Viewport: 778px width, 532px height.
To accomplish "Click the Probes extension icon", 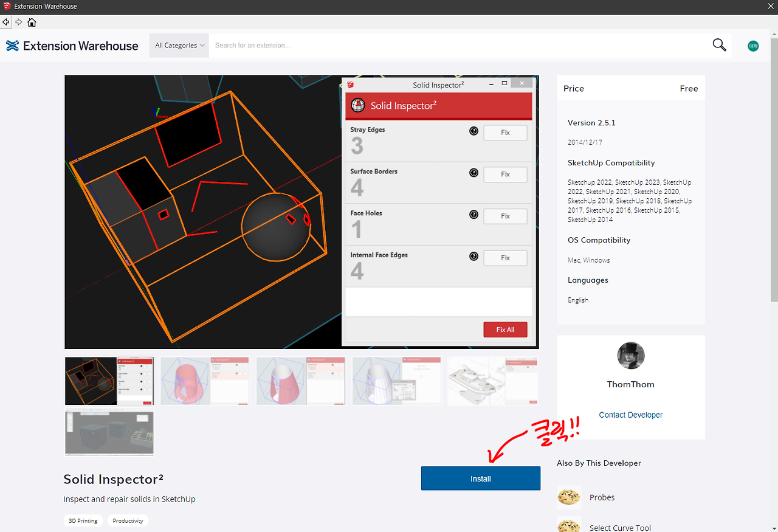I will [569, 497].
